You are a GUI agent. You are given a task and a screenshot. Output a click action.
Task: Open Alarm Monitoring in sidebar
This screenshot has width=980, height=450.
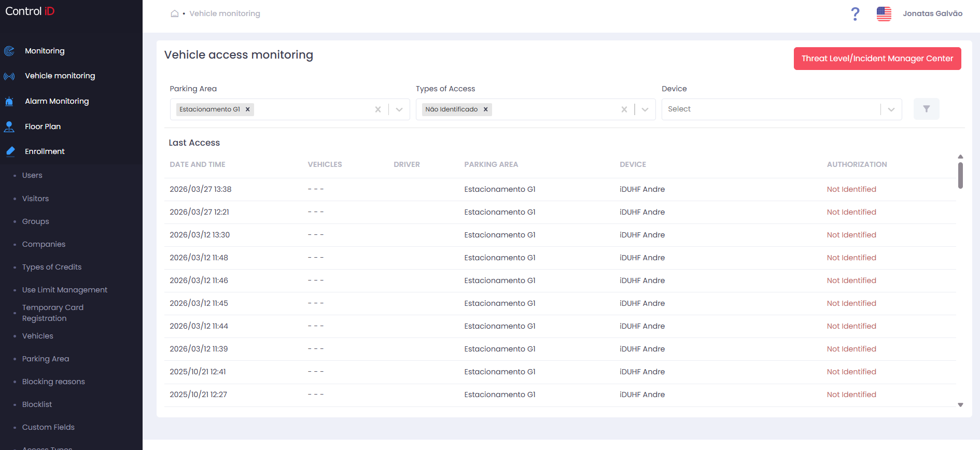57,101
